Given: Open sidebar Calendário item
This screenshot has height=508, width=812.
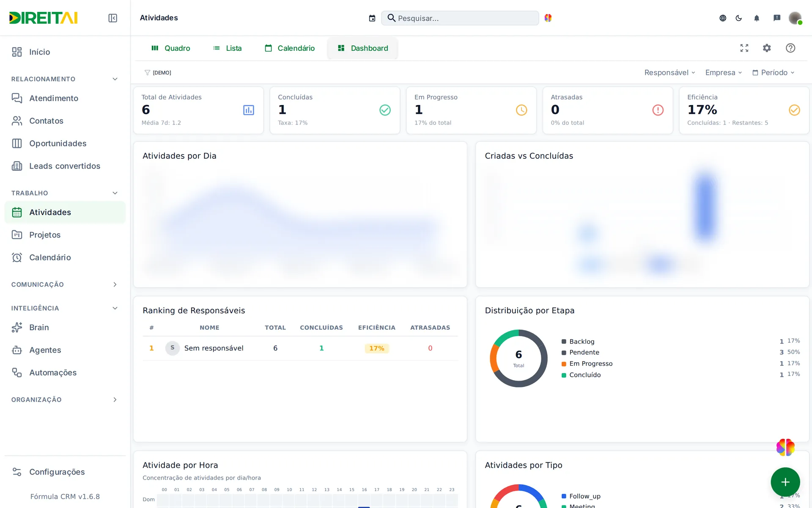Looking at the screenshot, I should (x=65, y=257).
